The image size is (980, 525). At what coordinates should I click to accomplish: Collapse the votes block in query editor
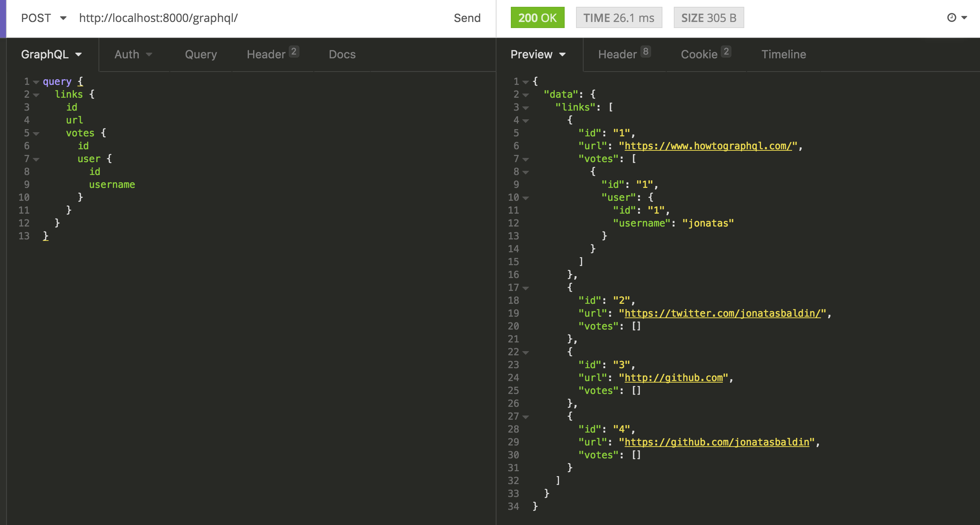[x=36, y=134]
